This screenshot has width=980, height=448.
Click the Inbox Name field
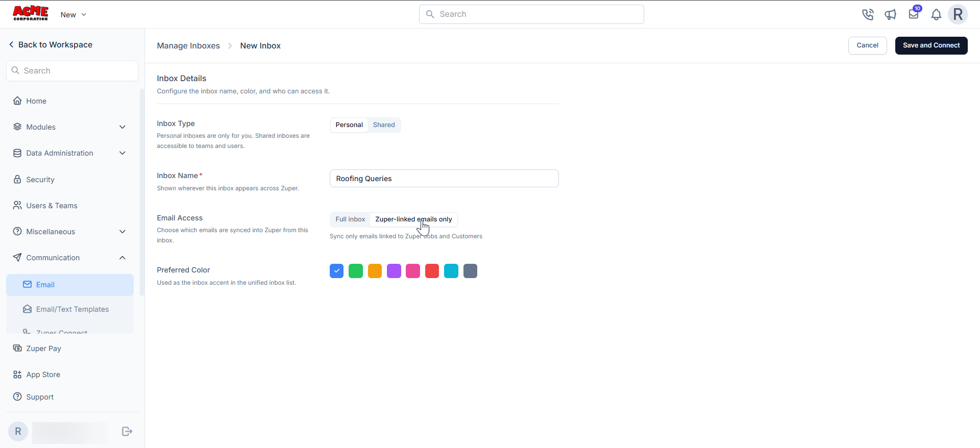click(444, 179)
